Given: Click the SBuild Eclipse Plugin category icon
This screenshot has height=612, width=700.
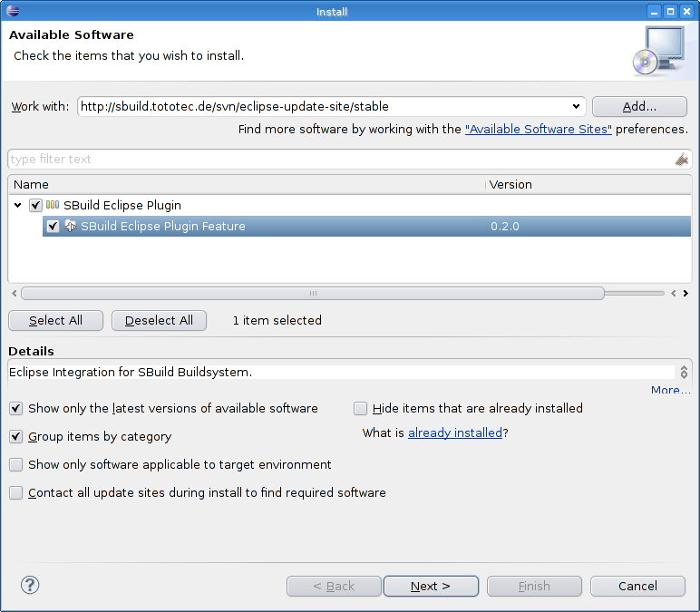Looking at the screenshot, I should point(53,205).
